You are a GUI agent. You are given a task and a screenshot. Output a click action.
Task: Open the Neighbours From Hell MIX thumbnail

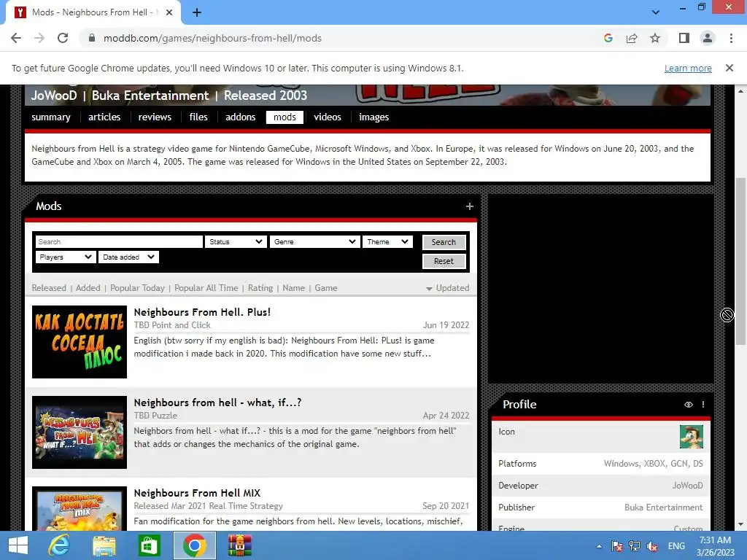coord(80,508)
